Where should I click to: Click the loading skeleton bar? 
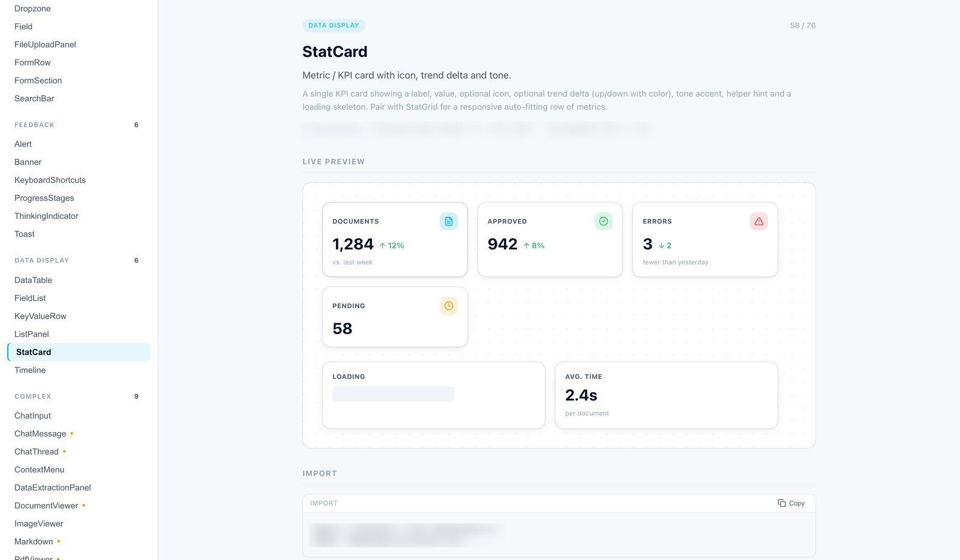coord(393,394)
